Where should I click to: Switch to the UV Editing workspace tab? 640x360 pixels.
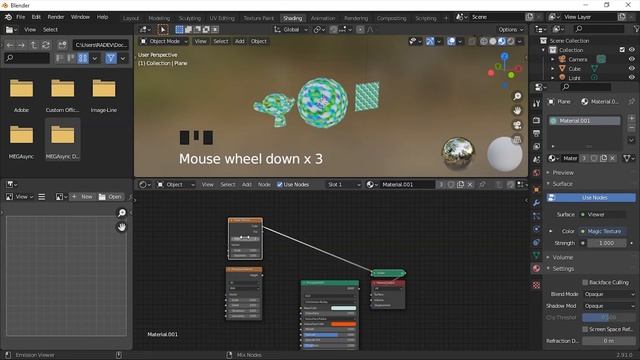[222, 18]
